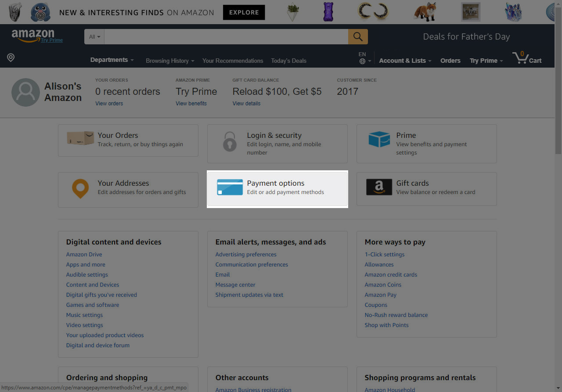Open the EN language selector

coord(365,58)
